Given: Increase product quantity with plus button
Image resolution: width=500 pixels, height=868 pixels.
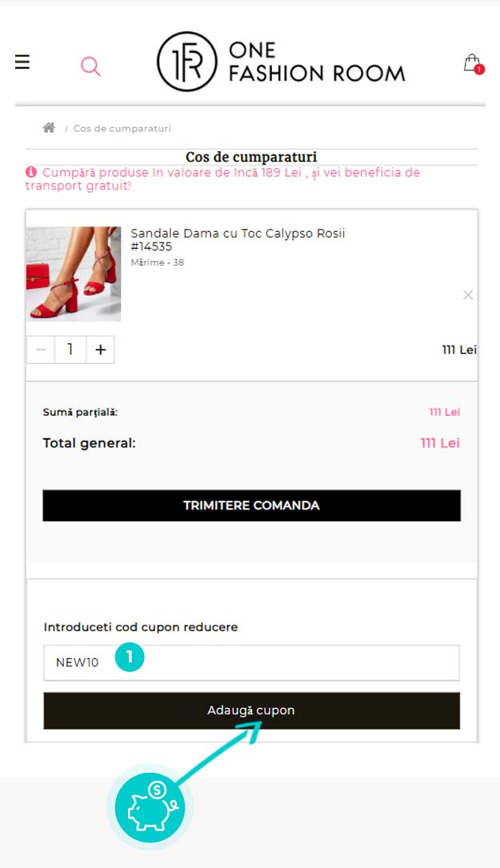Looking at the screenshot, I should [100, 350].
